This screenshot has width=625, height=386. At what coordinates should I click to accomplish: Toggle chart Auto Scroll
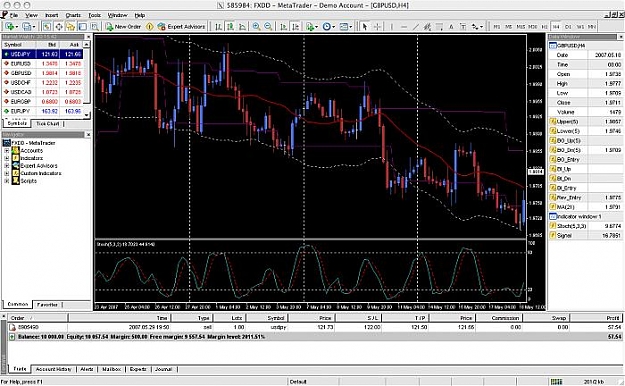(x=283, y=27)
